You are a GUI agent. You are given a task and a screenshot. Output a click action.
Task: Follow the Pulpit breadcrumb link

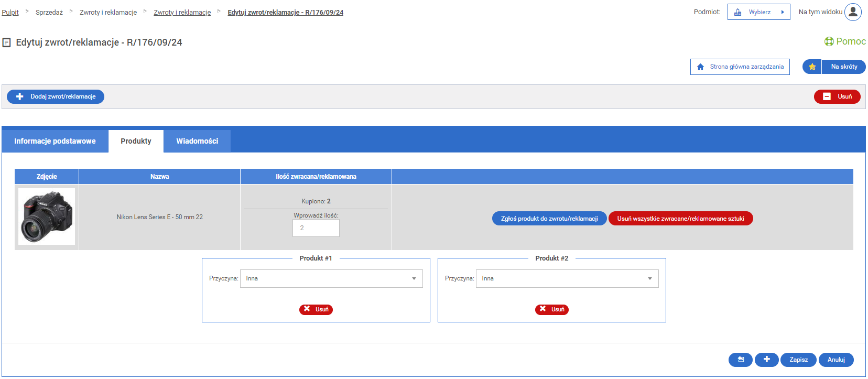(10, 12)
